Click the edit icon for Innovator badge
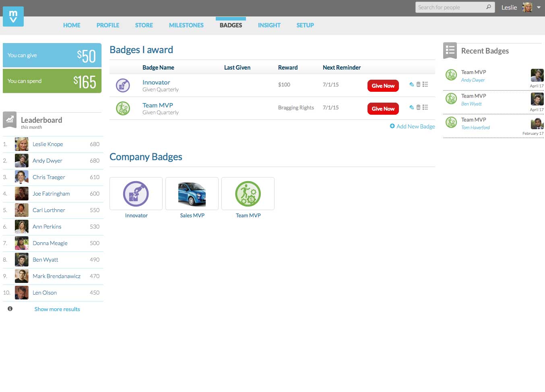The image size is (545, 392). [411, 85]
